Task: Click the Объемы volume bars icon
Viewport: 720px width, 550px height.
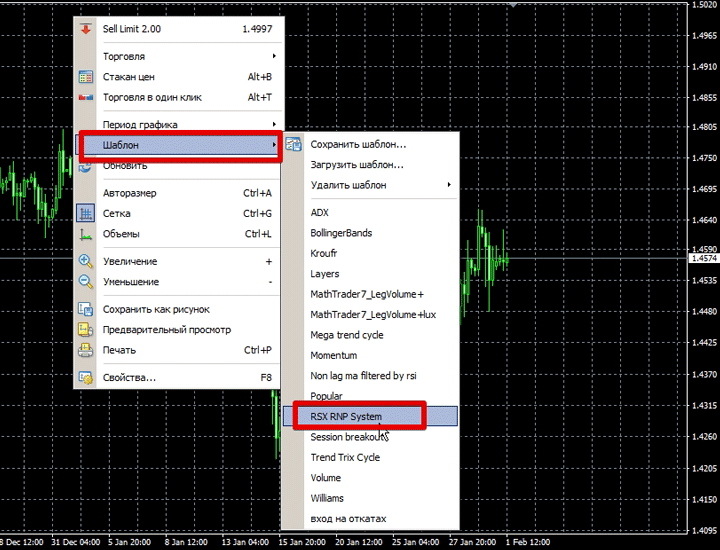Action: [x=86, y=234]
